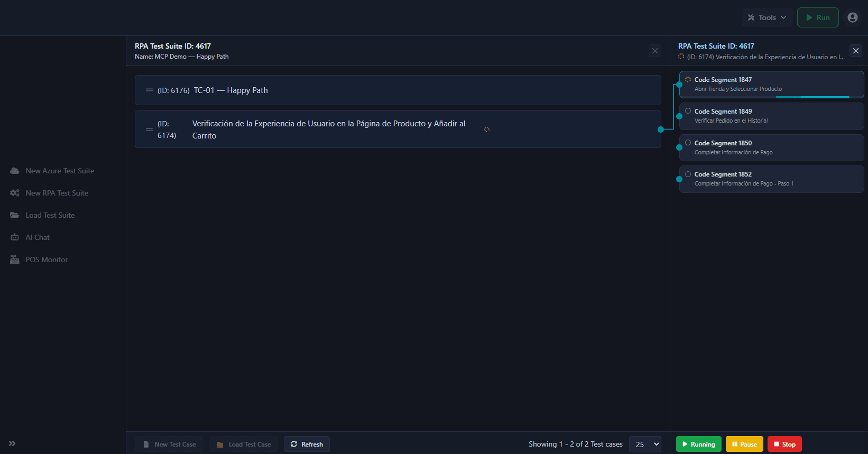Click connector node beside Code Segment 1849
The image size is (868, 454).
[x=679, y=116]
